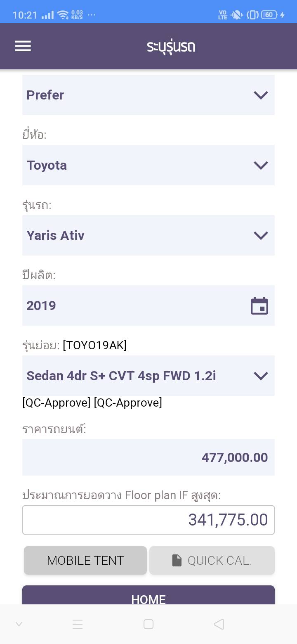The height and width of the screenshot is (644, 297).
Task: Tap the Android back navigation triangle
Action: coord(219,624)
